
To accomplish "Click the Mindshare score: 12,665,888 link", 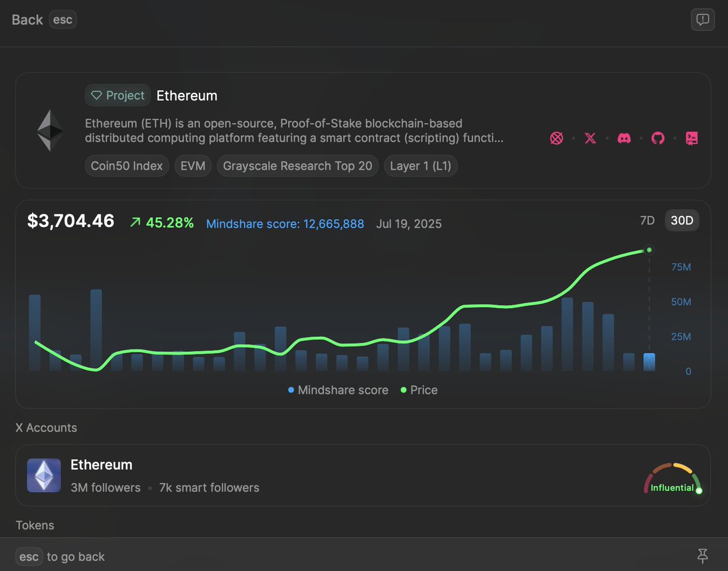I will tap(285, 224).
